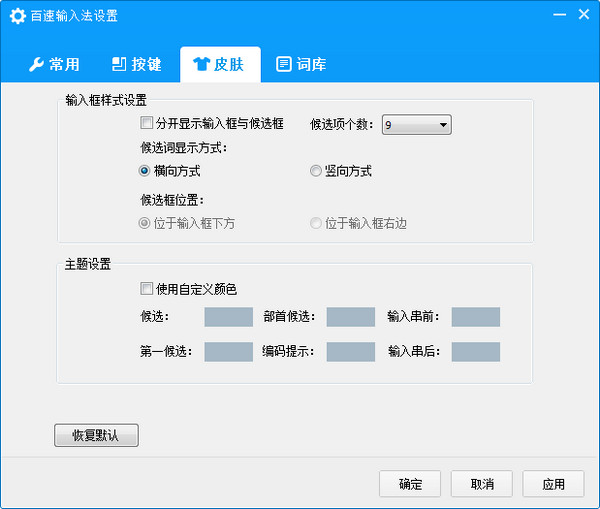Select 横向方式 radio button
600x509 pixels.
[146, 171]
